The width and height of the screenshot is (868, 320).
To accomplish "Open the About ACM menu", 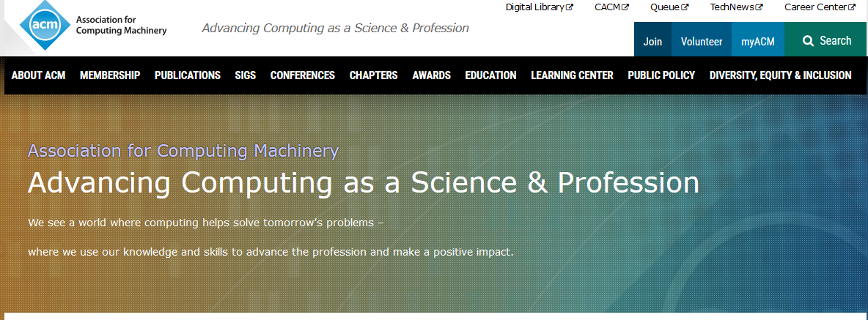I will [38, 75].
